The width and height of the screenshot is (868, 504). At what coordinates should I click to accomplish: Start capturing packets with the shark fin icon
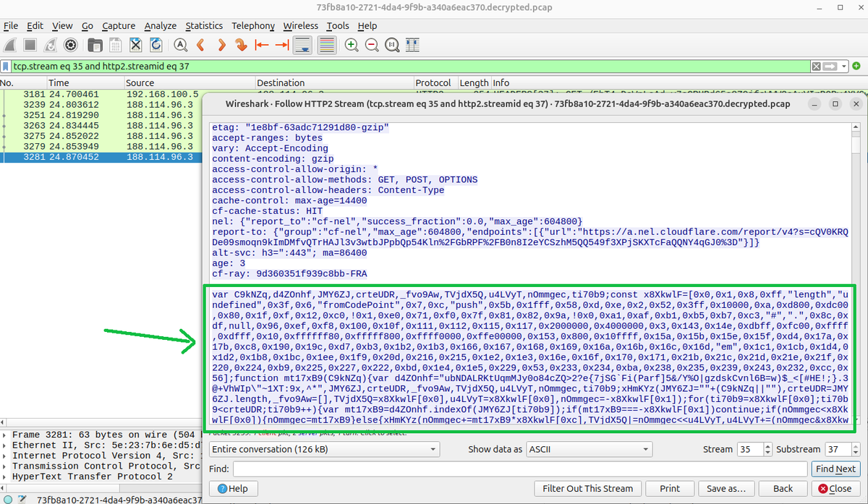point(10,45)
